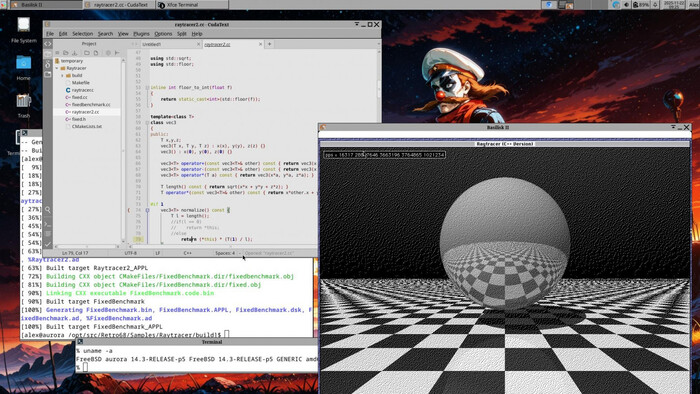This screenshot has width=700, height=394.
Task: Open the validate checkmark icon in sidebar
Action: click(x=48, y=244)
